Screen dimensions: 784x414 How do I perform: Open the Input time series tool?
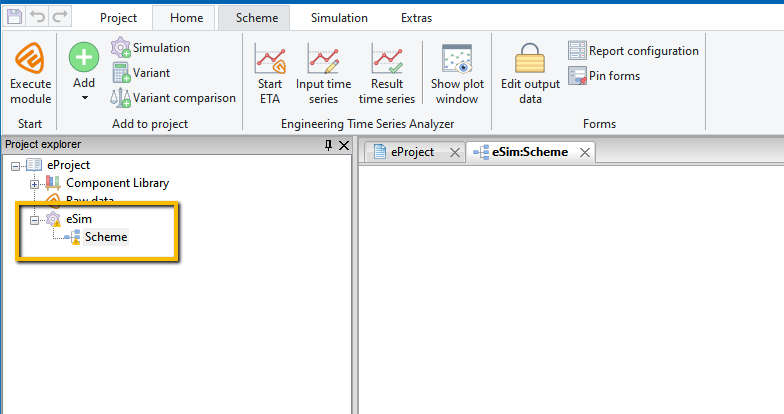click(324, 74)
